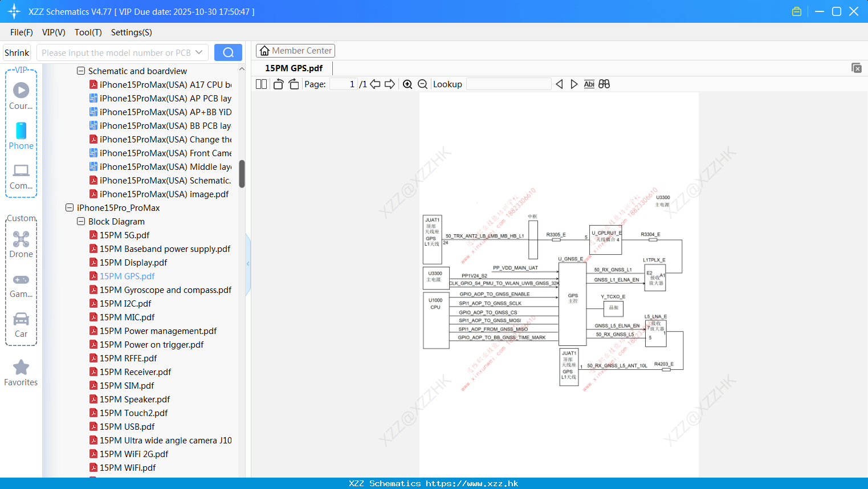868x489 pixels.
Task: Open 15PM Power on trigger.pdf
Action: [x=152, y=344]
